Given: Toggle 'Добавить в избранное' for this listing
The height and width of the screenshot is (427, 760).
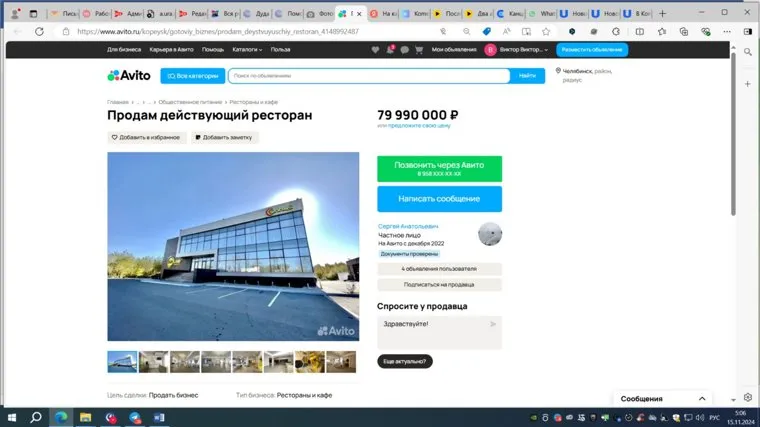Looking at the screenshot, I should [x=146, y=137].
